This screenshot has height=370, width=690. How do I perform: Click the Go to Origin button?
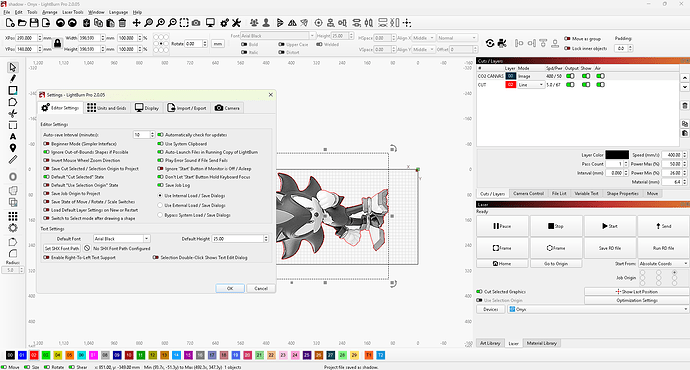[x=556, y=264]
